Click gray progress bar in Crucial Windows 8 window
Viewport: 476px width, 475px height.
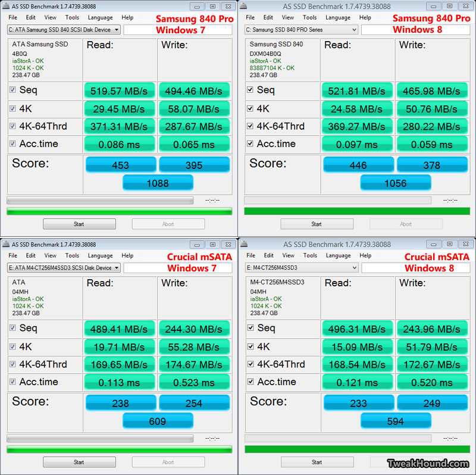pos(338,438)
